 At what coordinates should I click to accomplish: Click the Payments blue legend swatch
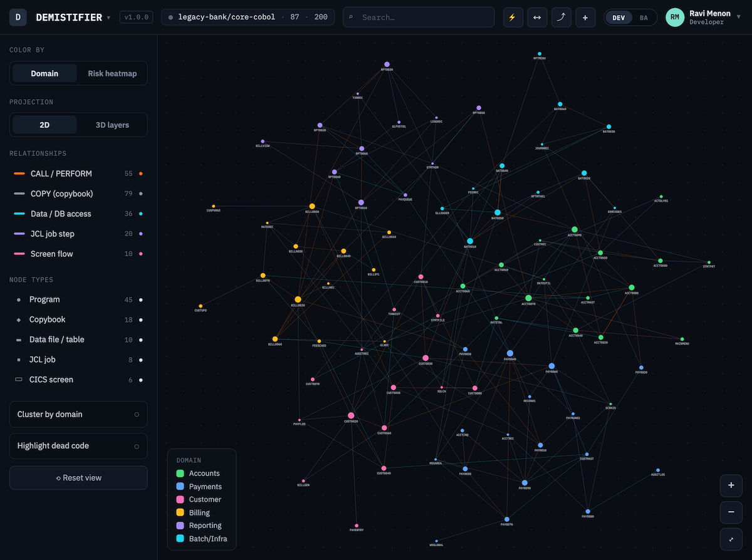pyautogui.click(x=180, y=487)
